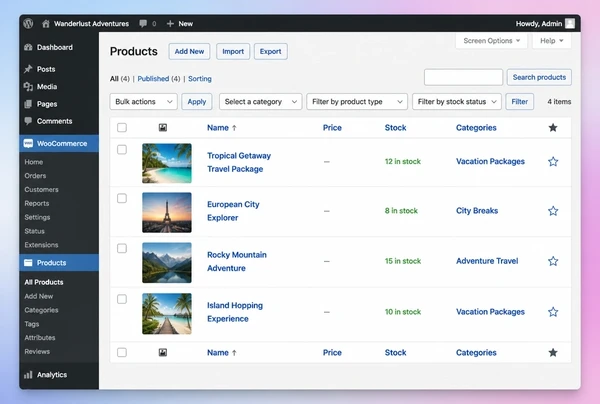Image resolution: width=600 pixels, height=404 pixels.
Task: Click the Filter button
Action: [519, 102]
